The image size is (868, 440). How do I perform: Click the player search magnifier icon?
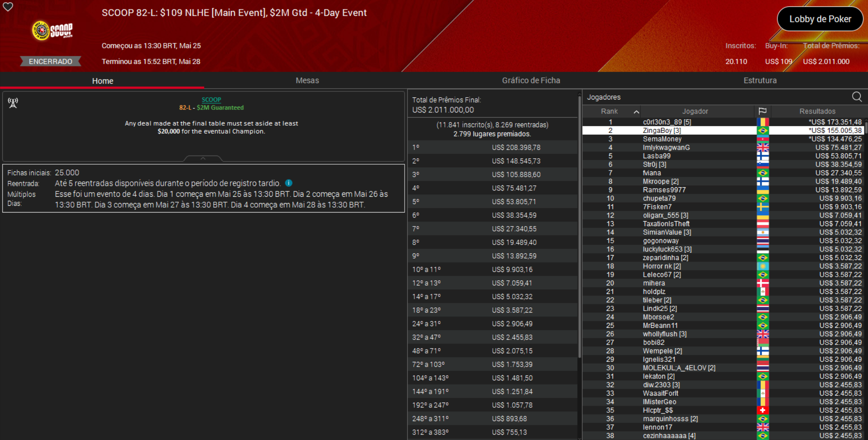(857, 97)
